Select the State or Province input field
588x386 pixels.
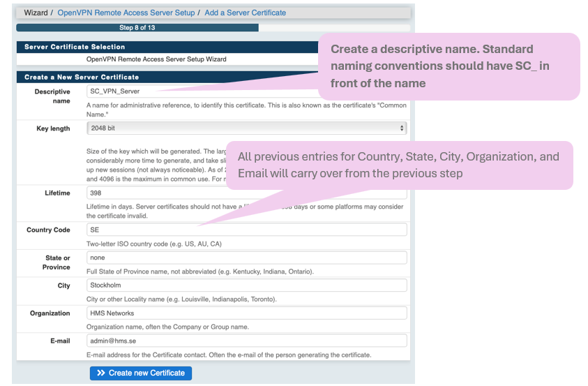click(246, 258)
